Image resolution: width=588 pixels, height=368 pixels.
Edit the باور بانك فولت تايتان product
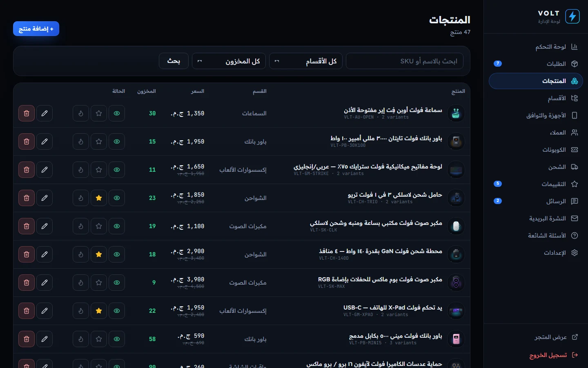coord(45,141)
